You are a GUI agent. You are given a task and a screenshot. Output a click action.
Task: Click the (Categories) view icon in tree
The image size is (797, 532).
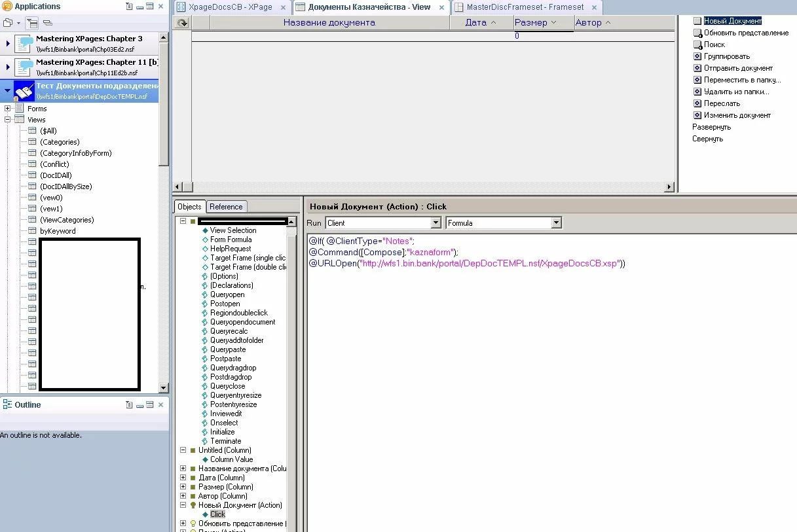pyautogui.click(x=31, y=142)
